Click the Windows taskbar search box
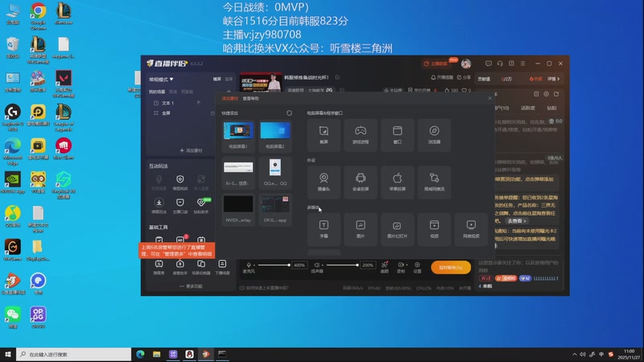 [74, 354]
